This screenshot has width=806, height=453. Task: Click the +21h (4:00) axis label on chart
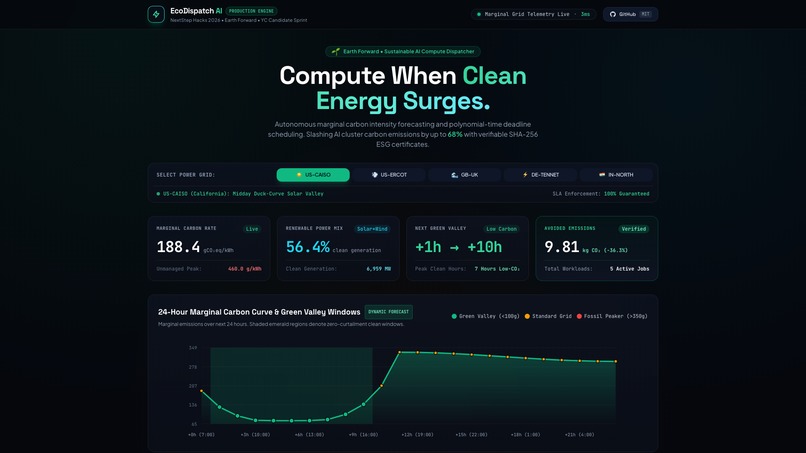pyautogui.click(x=579, y=435)
